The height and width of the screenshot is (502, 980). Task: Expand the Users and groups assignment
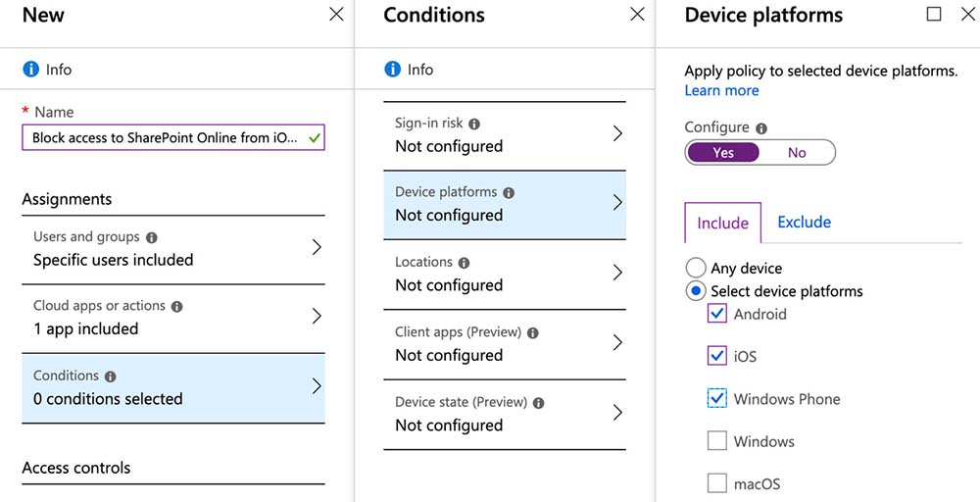pyautogui.click(x=316, y=248)
